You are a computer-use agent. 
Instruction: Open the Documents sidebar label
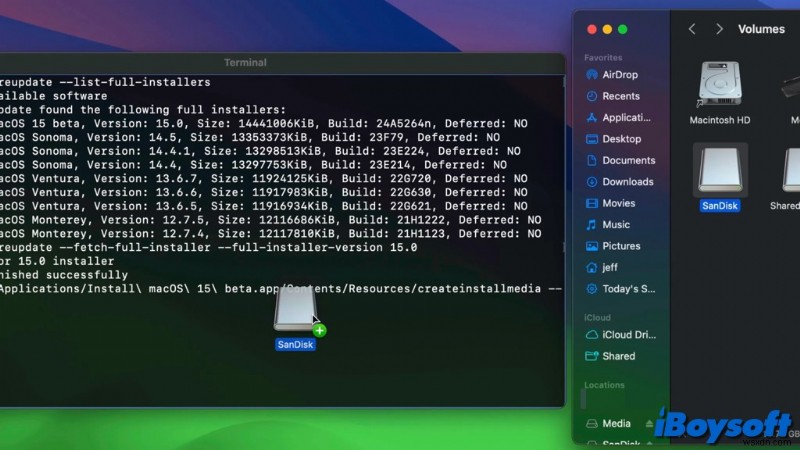(x=629, y=160)
